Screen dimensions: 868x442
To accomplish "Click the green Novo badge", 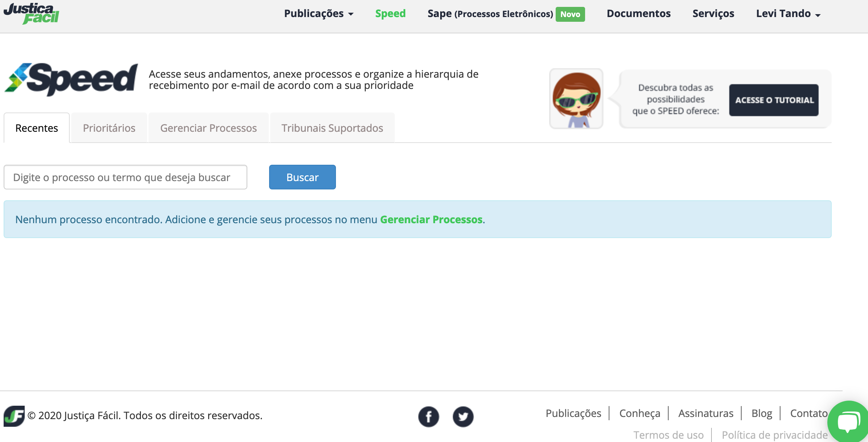I will 570,14.
